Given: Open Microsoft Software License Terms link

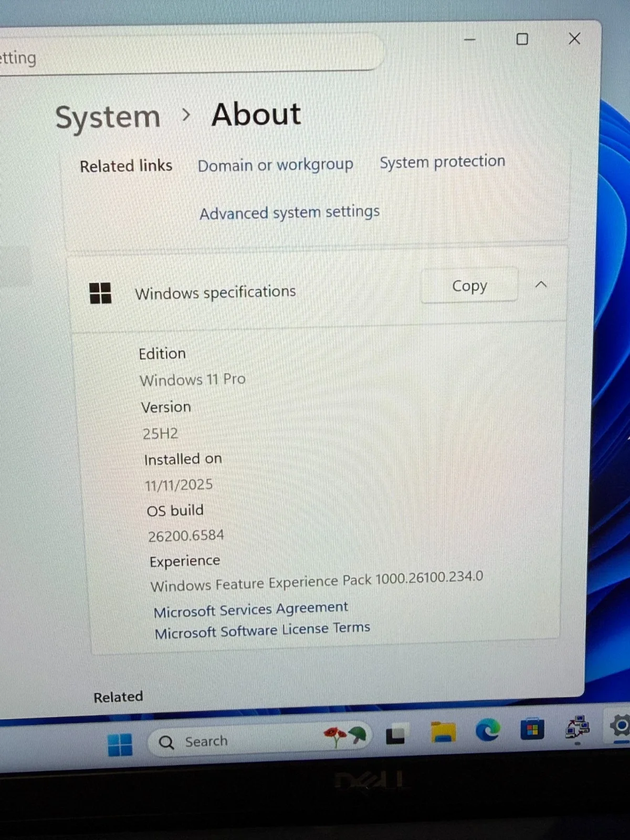Looking at the screenshot, I should [262, 630].
